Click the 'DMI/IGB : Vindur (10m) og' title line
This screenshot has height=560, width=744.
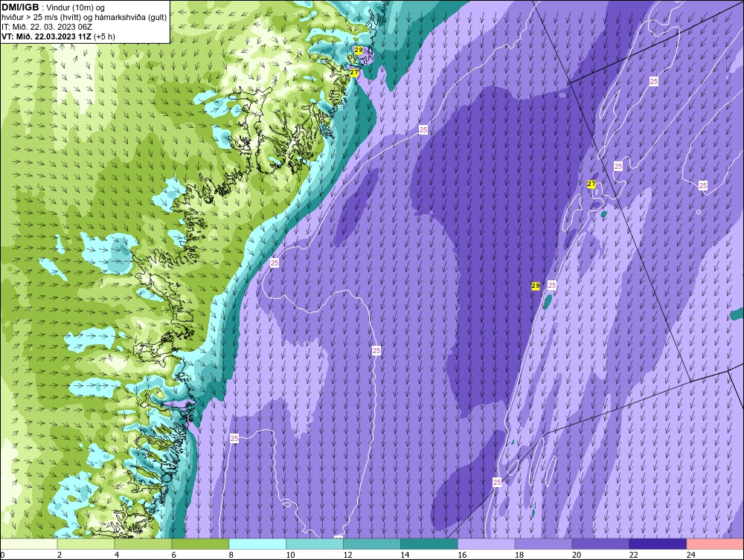click(x=54, y=7)
